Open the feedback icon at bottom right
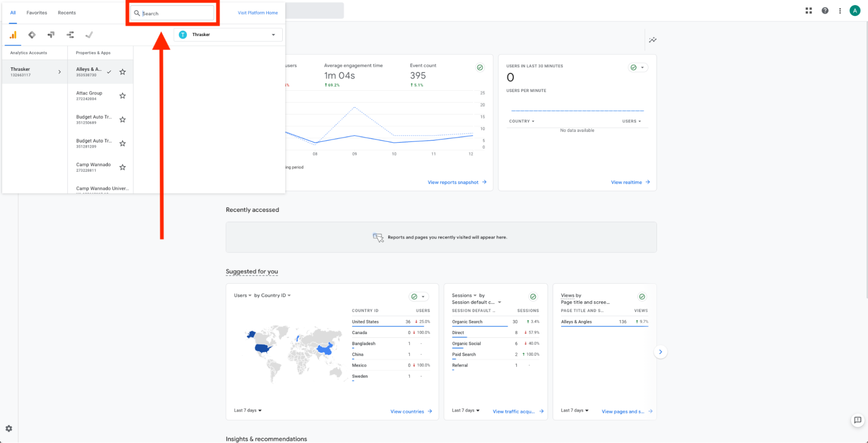This screenshot has width=868, height=443. click(x=857, y=420)
